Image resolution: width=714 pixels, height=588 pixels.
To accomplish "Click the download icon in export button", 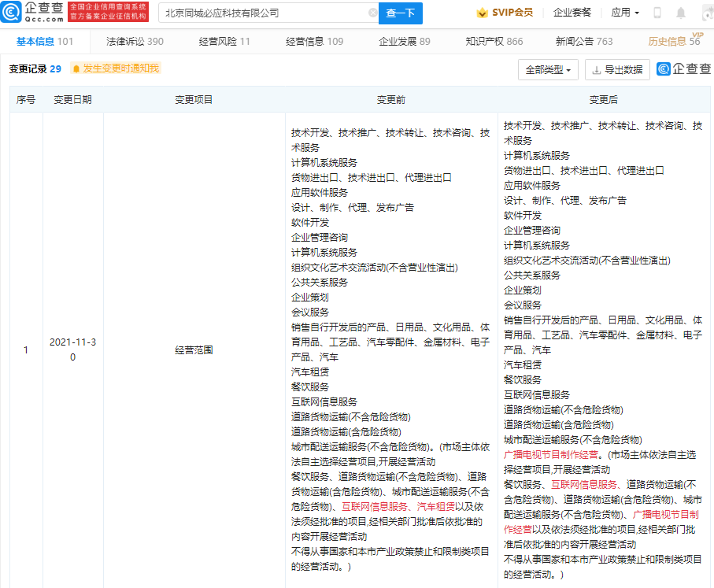I will tap(596, 70).
